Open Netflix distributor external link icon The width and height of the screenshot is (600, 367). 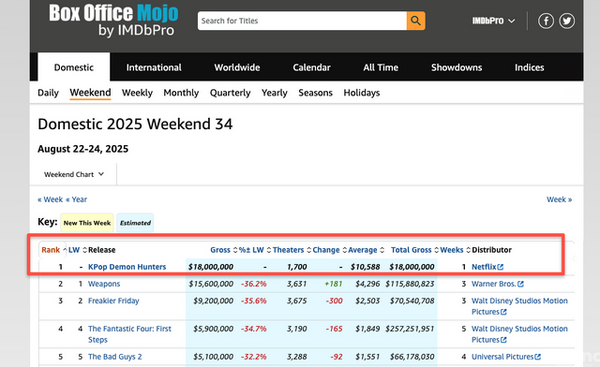point(501,267)
